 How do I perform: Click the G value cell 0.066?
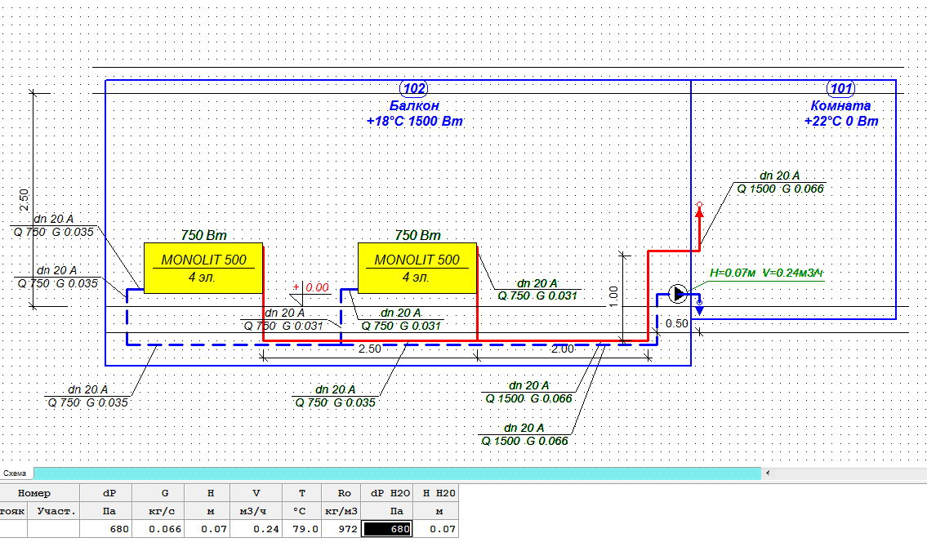tap(158, 529)
